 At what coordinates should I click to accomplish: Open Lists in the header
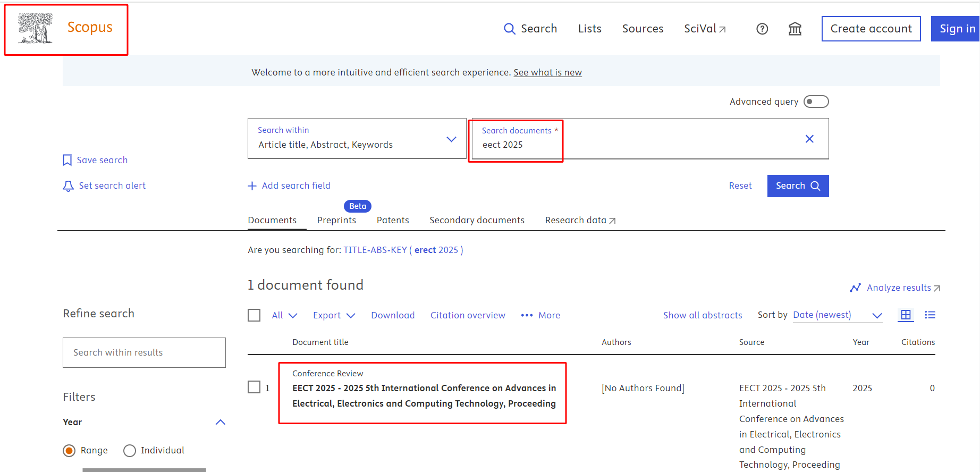tap(590, 29)
